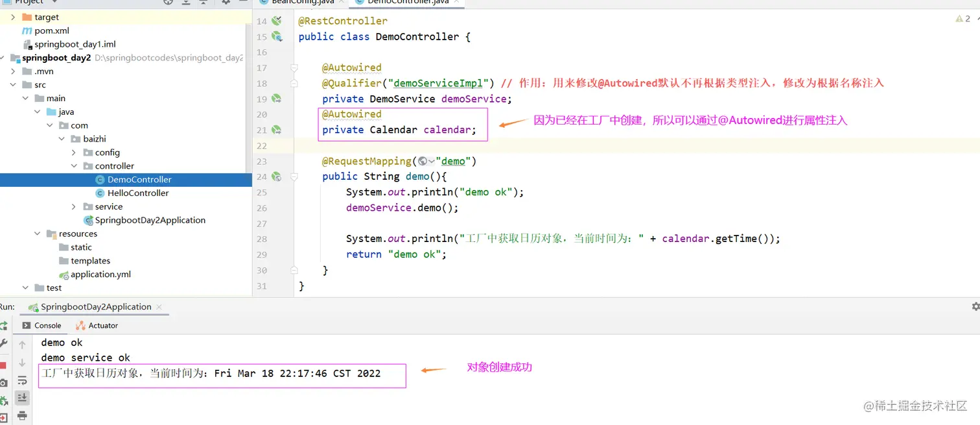Close the SpringbootDay2Application run tab

coord(159,307)
